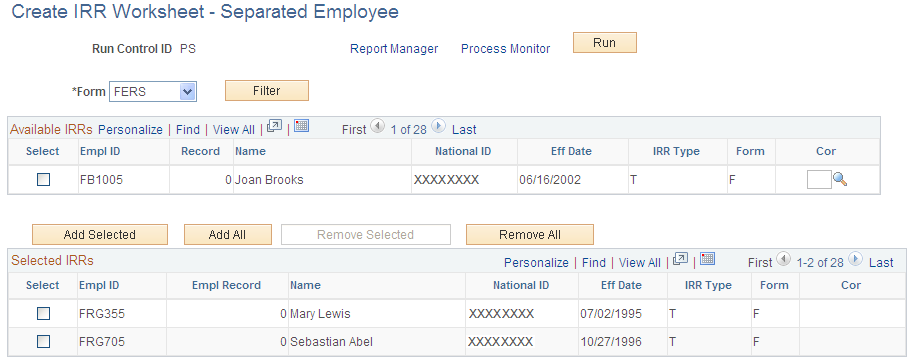Click Eff Date 07/02/1995
915x363 pixels.
coord(611,314)
